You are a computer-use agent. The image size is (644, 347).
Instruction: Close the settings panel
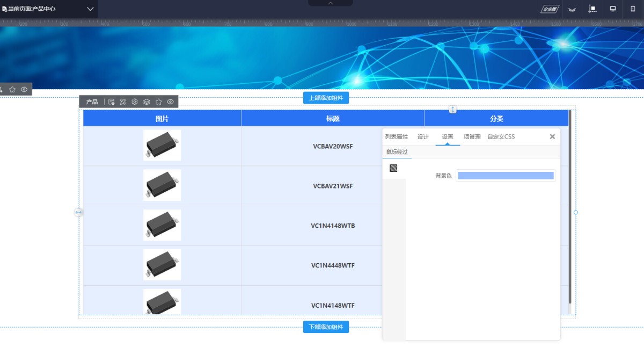pos(552,136)
